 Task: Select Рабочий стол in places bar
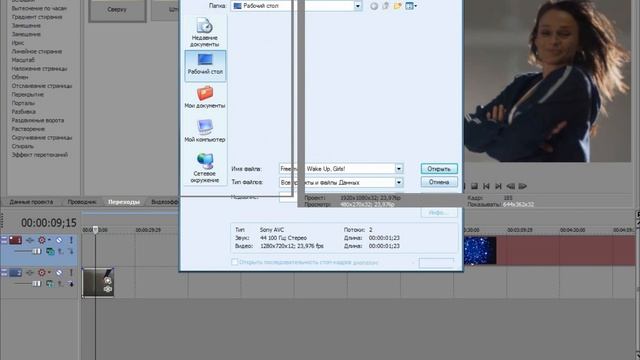click(205, 65)
